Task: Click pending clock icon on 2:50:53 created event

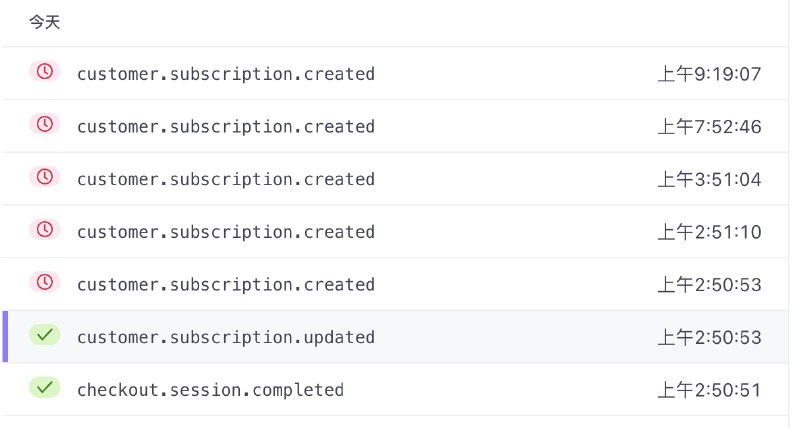Action: [x=45, y=282]
